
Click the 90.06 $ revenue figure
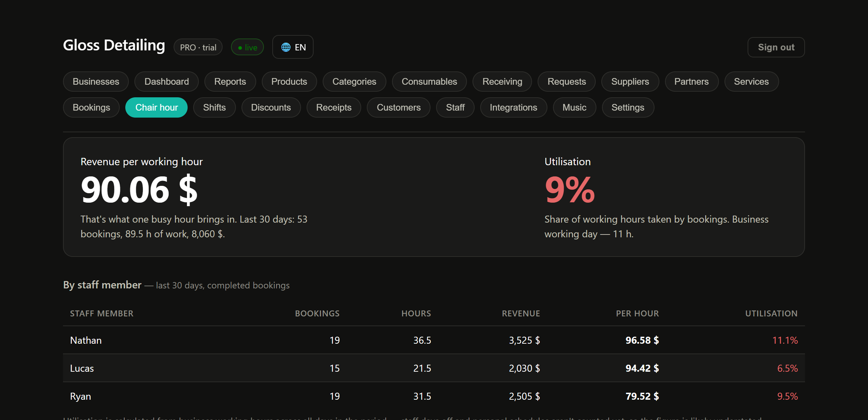click(139, 190)
